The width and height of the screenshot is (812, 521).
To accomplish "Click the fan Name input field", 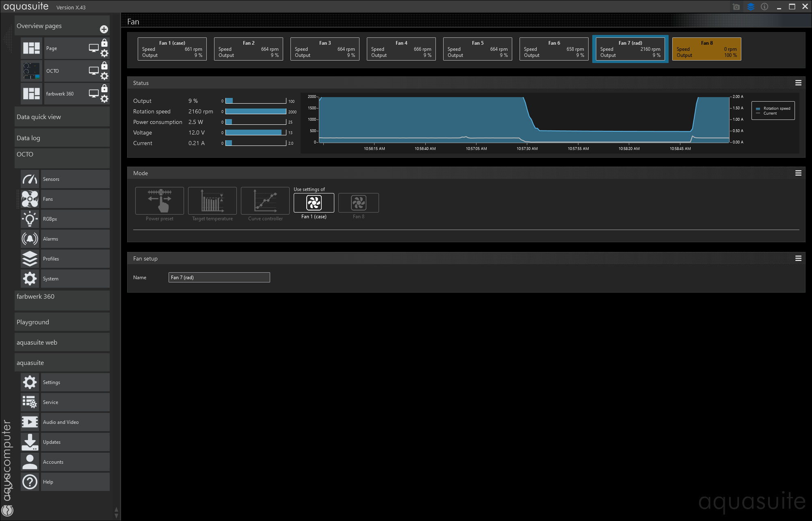I will pos(219,278).
